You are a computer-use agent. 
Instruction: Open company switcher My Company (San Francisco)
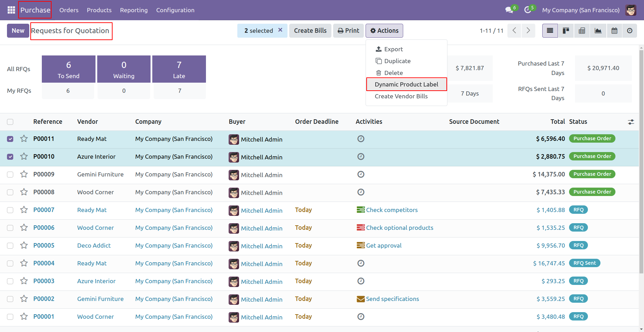(581, 10)
